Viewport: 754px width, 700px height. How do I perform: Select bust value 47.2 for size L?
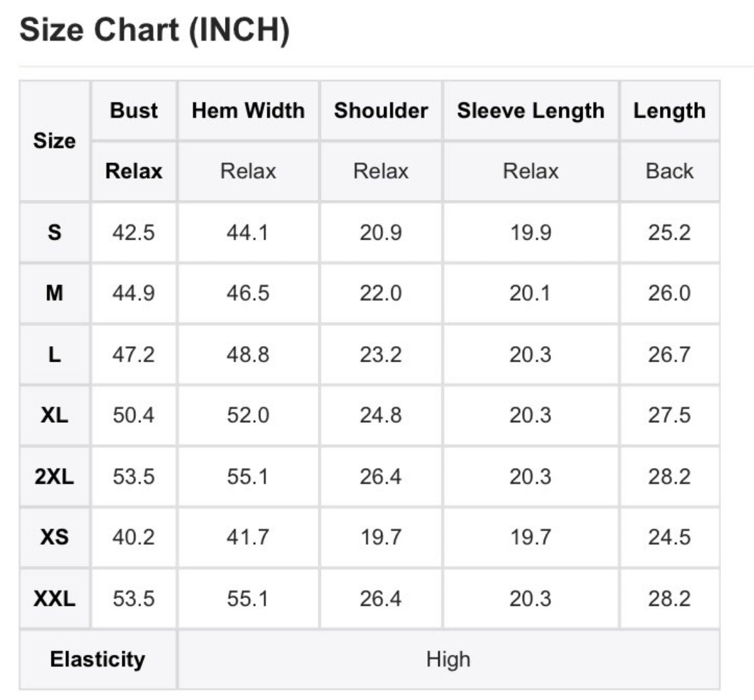(133, 355)
